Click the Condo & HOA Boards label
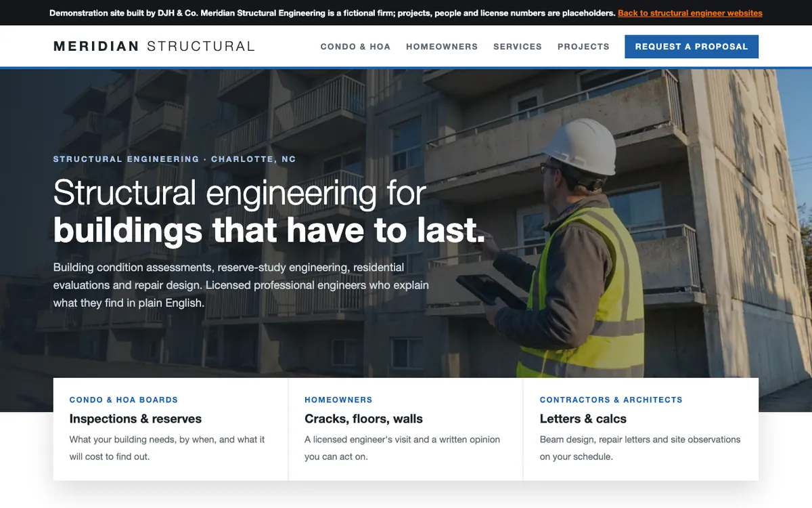Image resolution: width=812 pixels, height=508 pixels. (x=124, y=400)
